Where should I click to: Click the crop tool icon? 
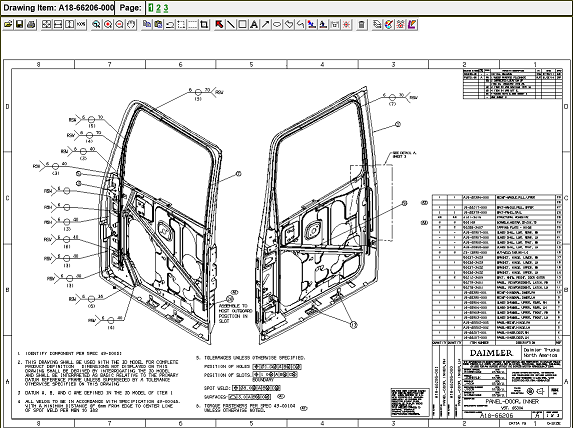tap(204, 24)
